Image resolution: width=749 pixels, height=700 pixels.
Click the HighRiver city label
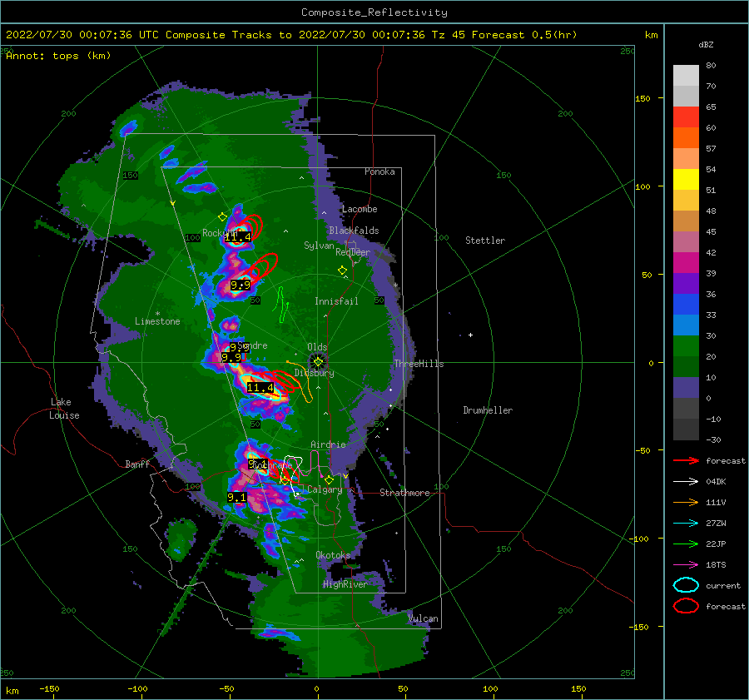(345, 584)
